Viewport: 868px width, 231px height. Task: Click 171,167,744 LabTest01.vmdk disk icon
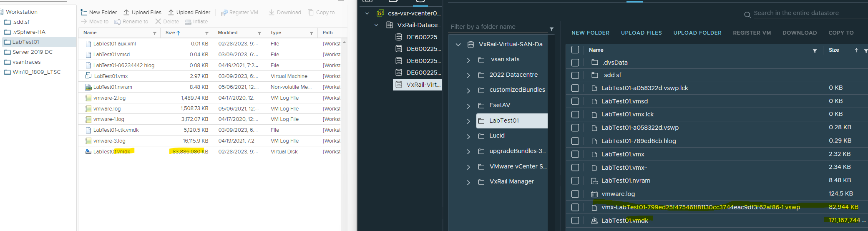click(x=594, y=220)
